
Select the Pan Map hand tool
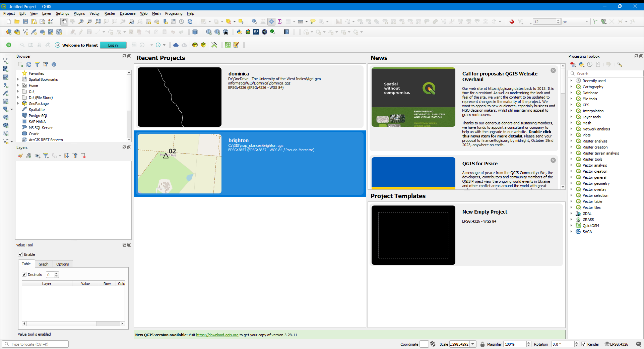coord(64,21)
